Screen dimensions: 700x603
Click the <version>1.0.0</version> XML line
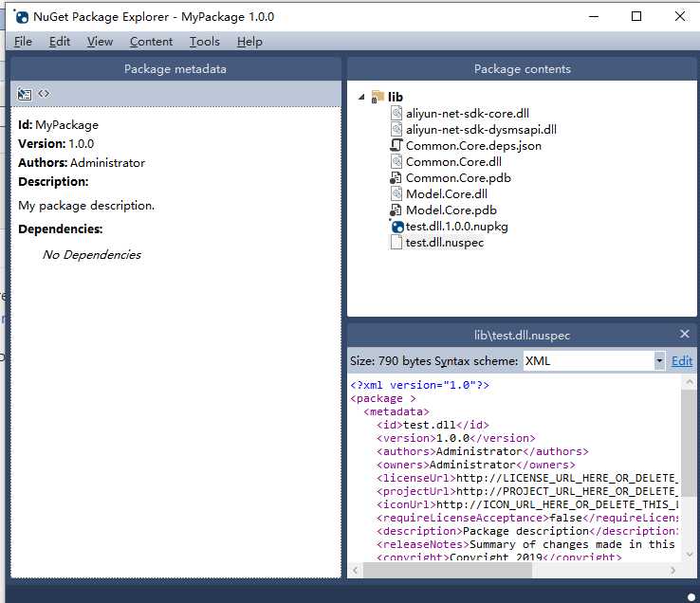(456, 438)
